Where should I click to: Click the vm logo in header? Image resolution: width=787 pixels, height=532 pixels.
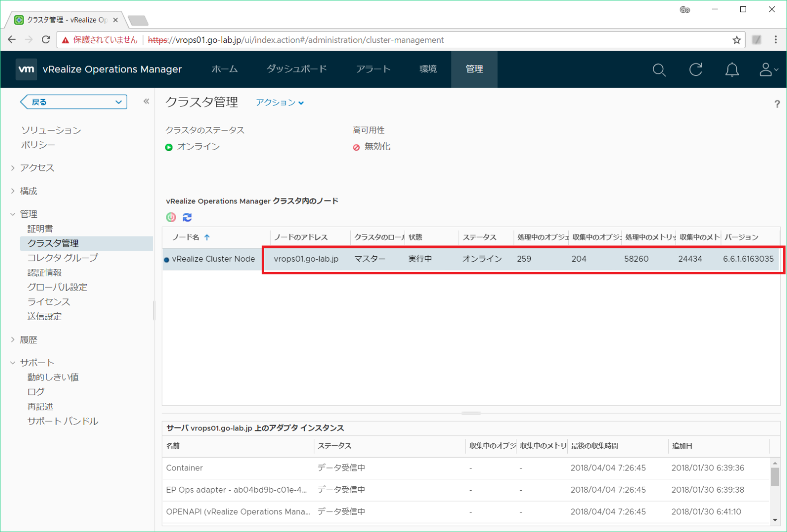[x=26, y=69]
